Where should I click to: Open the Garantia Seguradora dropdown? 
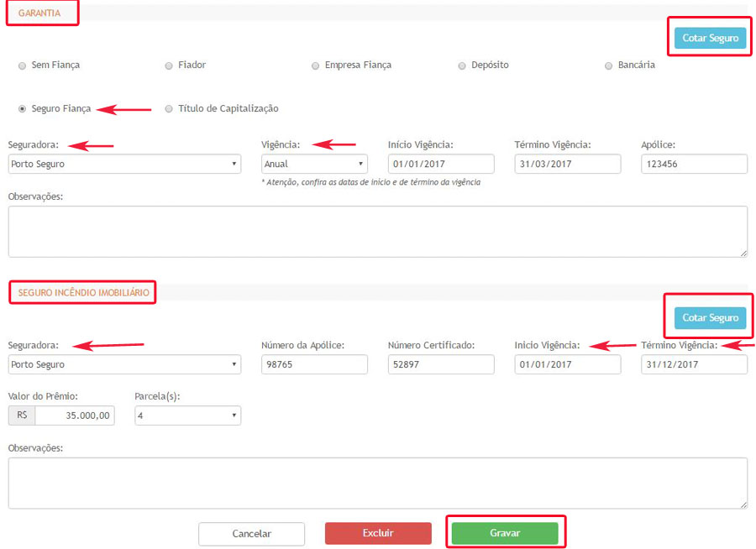(x=124, y=165)
